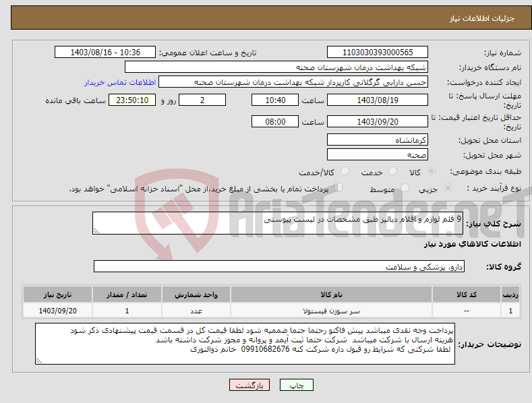Click the ردیف column header
The image size is (532, 403).
(510, 294)
